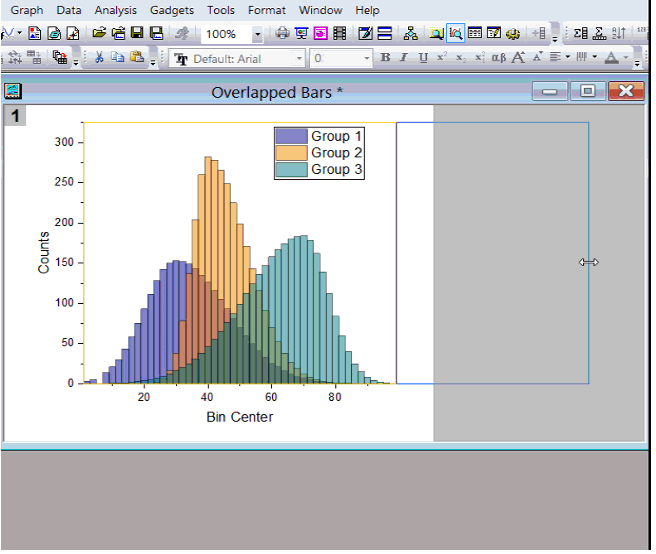Viewport: 656px width, 554px height.
Task: Expand the Default: Arial font dropdown
Action: coord(299,58)
